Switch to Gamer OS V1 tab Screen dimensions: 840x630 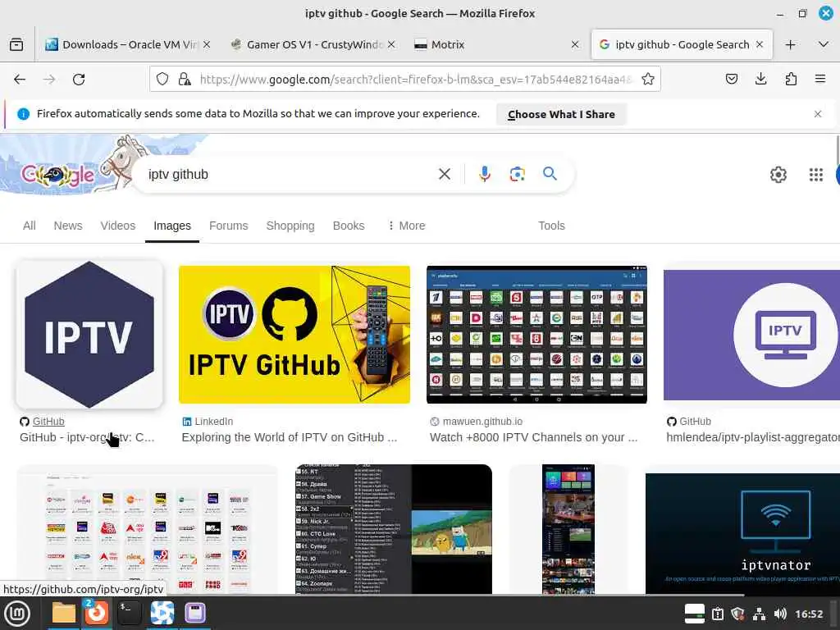(x=314, y=44)
